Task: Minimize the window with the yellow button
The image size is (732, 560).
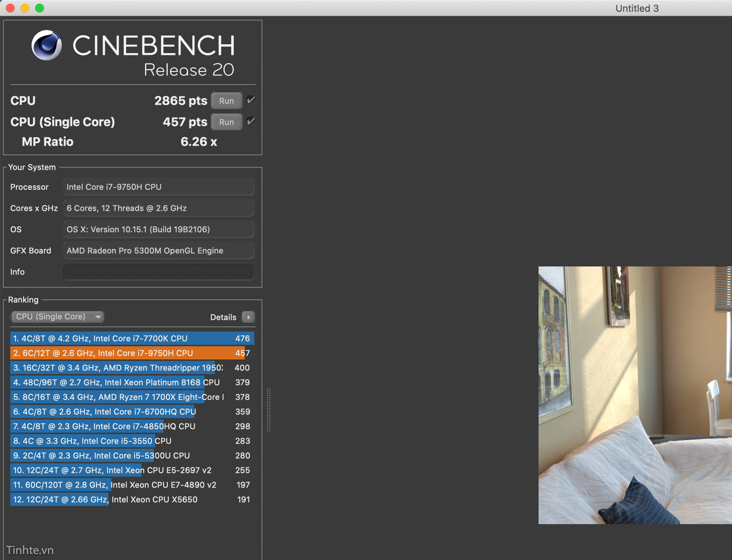Action: [x=25, y=8]
